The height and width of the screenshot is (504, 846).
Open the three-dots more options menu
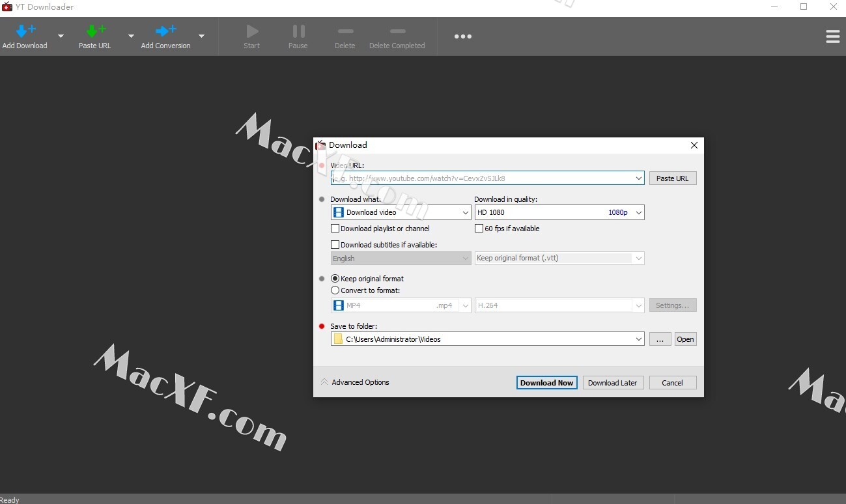coord(463,36)
